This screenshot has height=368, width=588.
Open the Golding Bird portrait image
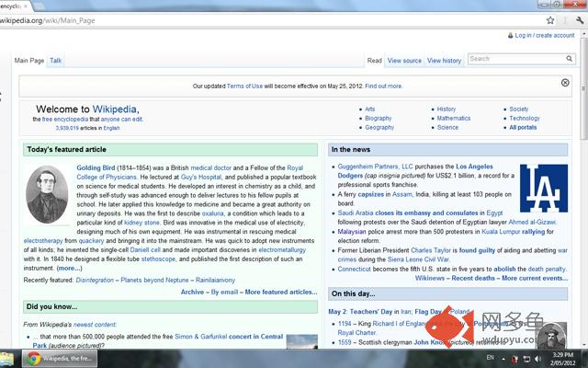[x=47, y=194]
